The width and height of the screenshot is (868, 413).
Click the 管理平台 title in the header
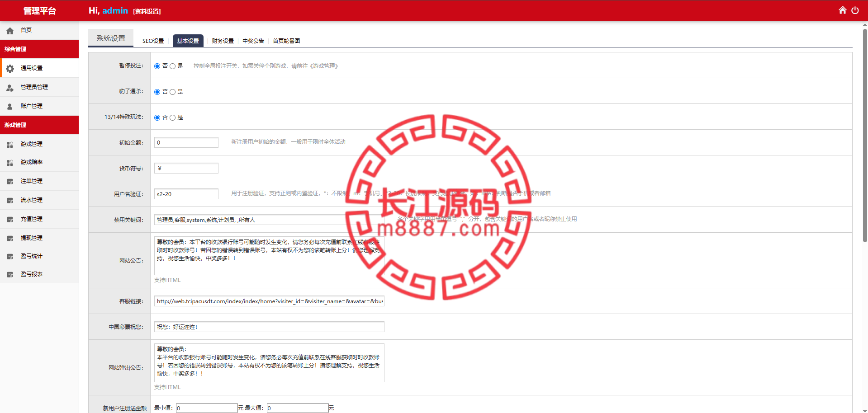pos(39,11)
